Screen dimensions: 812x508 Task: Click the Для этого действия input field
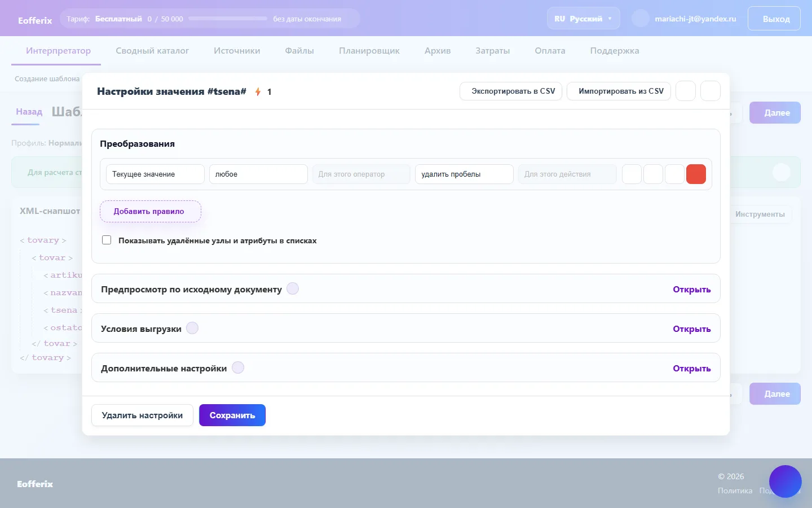(x=567, y=174)
